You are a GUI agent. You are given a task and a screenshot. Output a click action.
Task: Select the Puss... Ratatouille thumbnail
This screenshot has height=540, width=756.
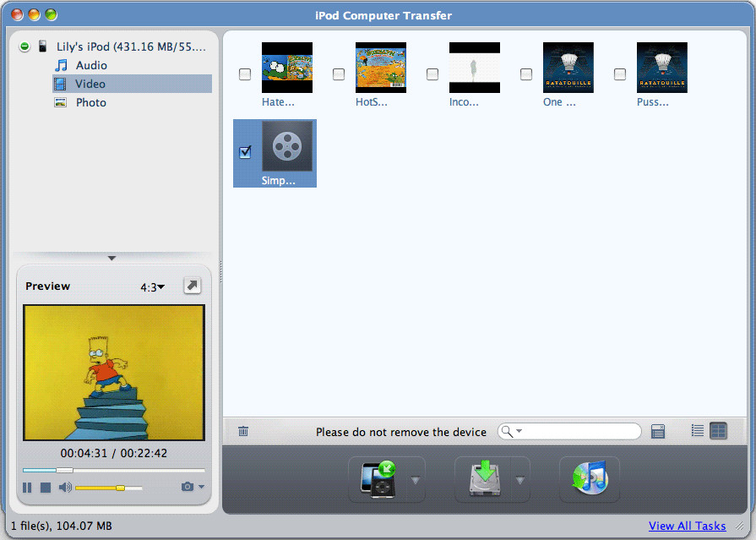pyautogui.click(x=662, y=68)
